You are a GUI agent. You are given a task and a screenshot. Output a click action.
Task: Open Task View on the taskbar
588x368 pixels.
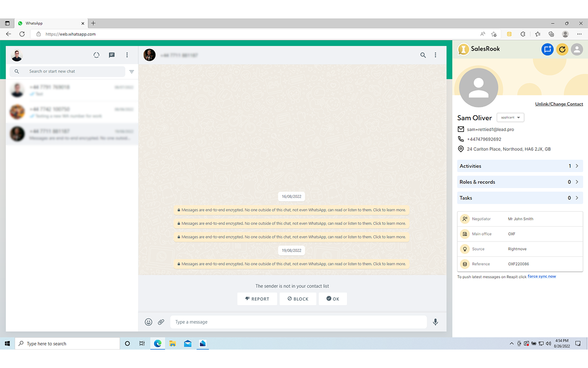[x=142, y=344]
